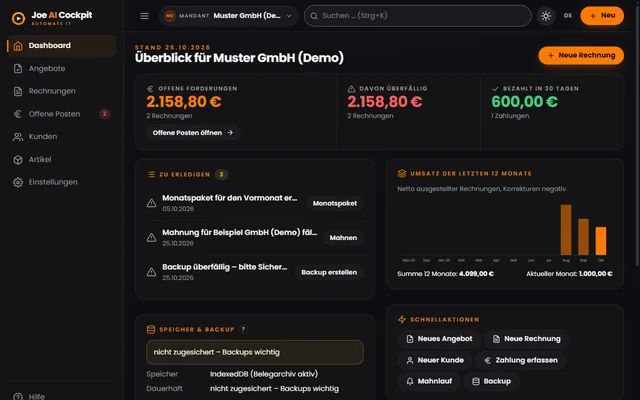640x400 pixels.
Task: Switch language with the DE button
Action: pos(568,16)
